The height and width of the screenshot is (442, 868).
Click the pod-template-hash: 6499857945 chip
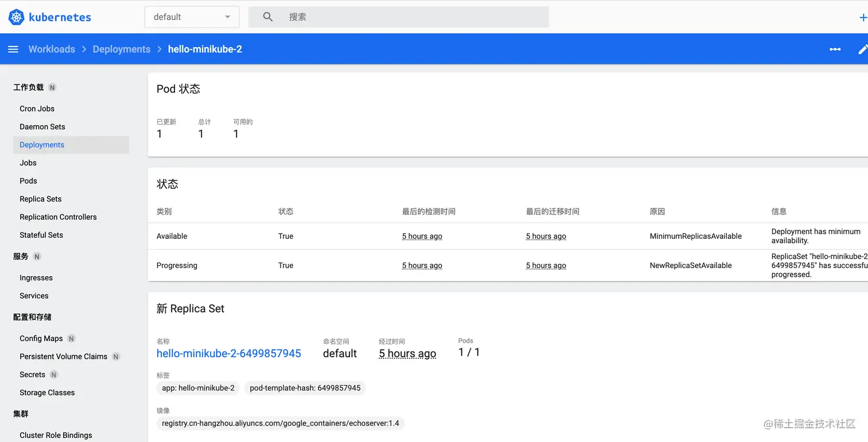[305, 388]
